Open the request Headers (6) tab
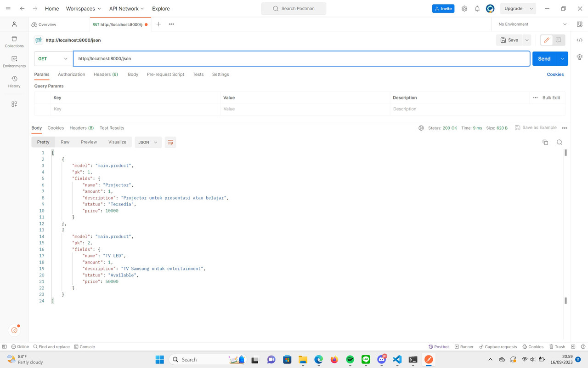This screenshot has width=588, height=368. [x=106, y=75]
